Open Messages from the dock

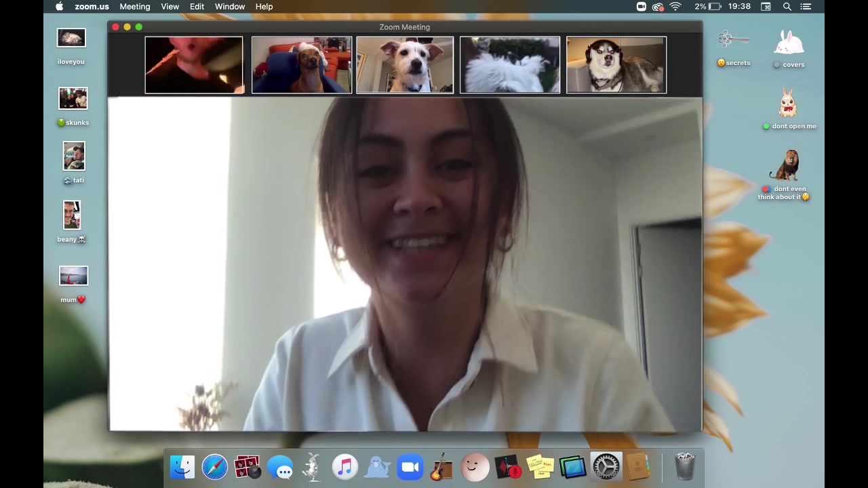[x=280, y=468]
